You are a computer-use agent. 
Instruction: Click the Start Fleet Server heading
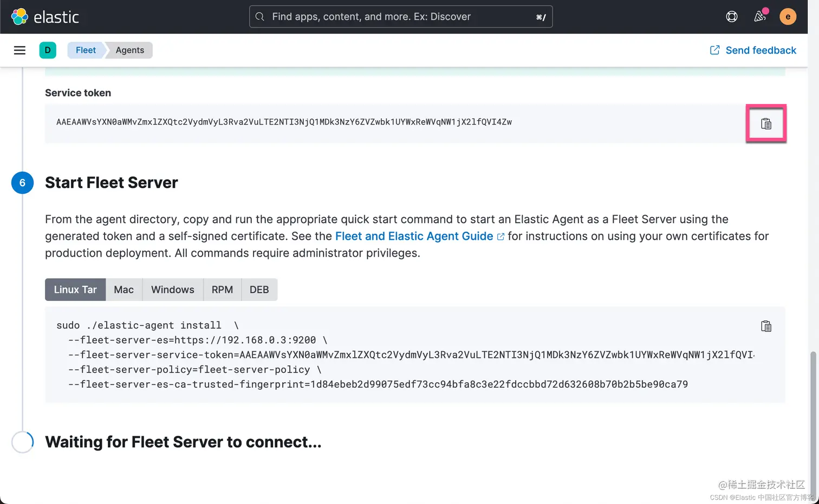112,182
